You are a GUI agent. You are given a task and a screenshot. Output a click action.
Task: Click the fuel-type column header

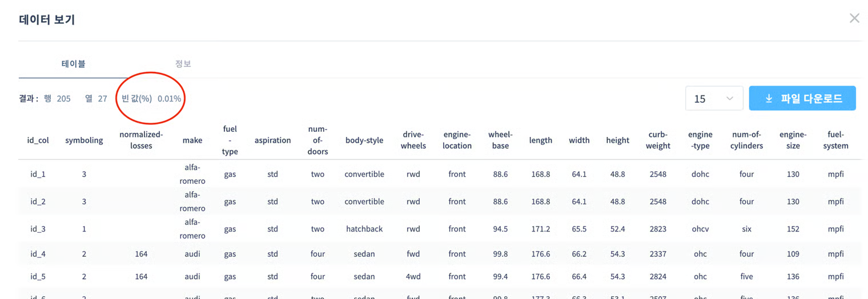tap(230, 140)
